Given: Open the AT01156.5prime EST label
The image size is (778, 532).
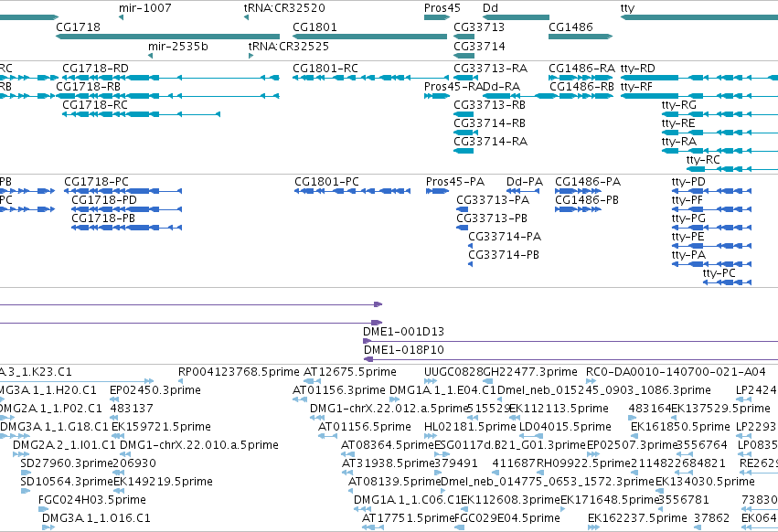Looking at the screenshot, I should [365, 427].
